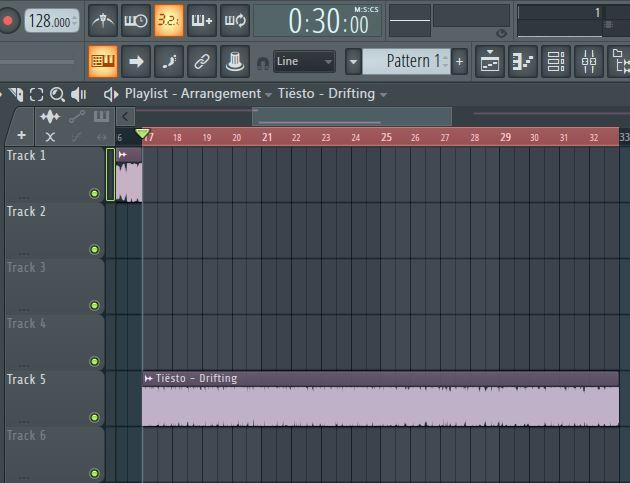
Task: Click bar 29 on timeline ruler
Action: coord(505,137)
